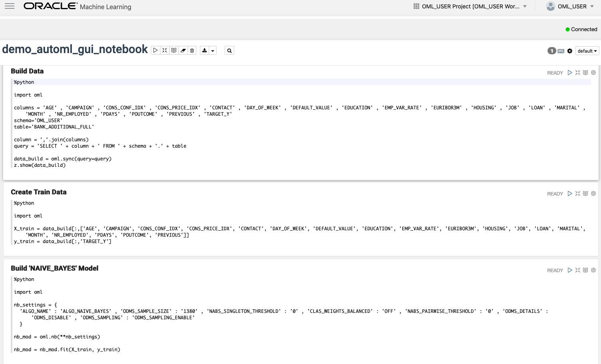Toggle reader view on the Build Data paragraph
601x364 pixels.
coord(585,73)
